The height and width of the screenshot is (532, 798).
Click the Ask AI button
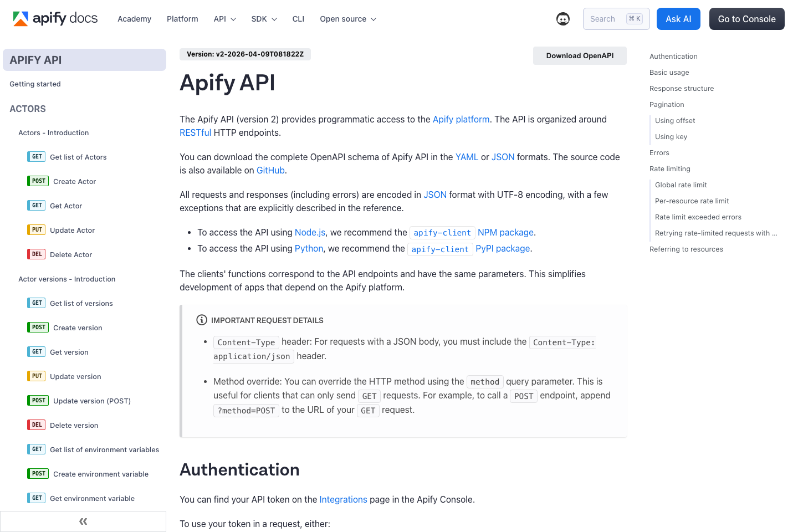pos(678,18)
